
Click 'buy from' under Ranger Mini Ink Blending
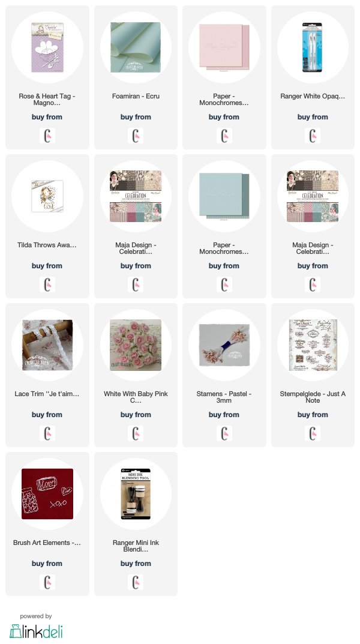click(x=136, y=564)
